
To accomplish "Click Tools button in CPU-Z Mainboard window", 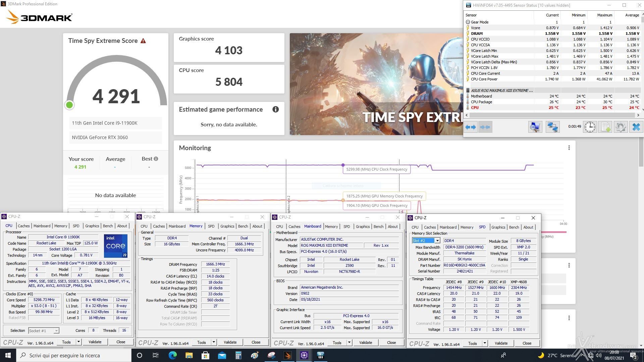I will (x=337, y=343).
